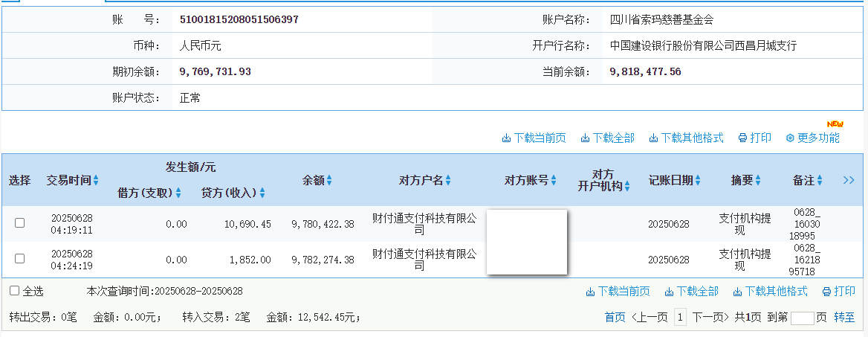This screenshot has width=868, height=337.
Task: Click the 发生额/元 column header
Action: coord(190,167)
